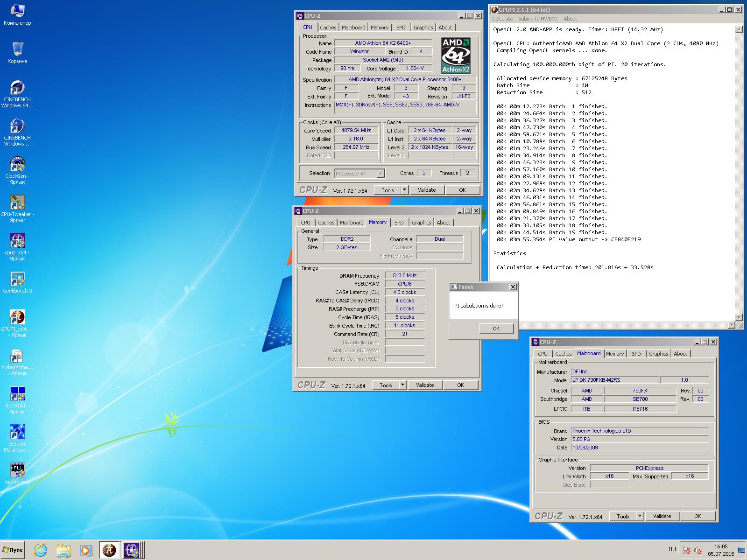This screenshot has height=560, width=747.
Task: Click the RU language indicator
Action: point(672,549)
